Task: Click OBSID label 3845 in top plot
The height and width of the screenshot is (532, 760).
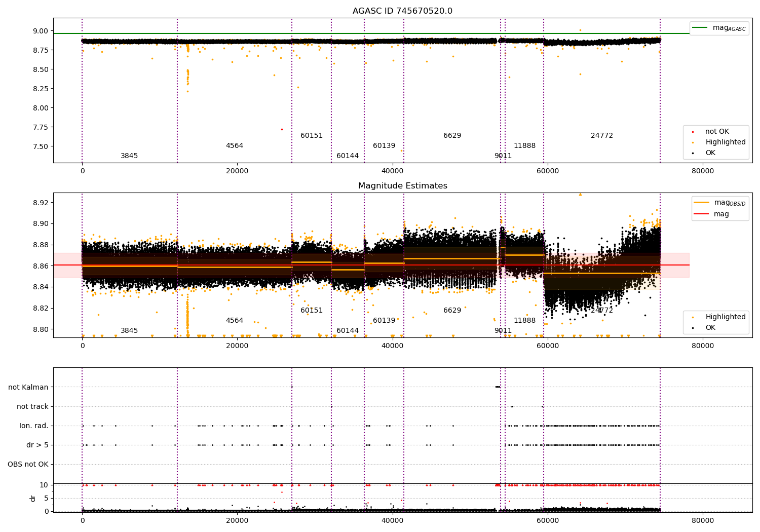Action: (x=129, y=156)
